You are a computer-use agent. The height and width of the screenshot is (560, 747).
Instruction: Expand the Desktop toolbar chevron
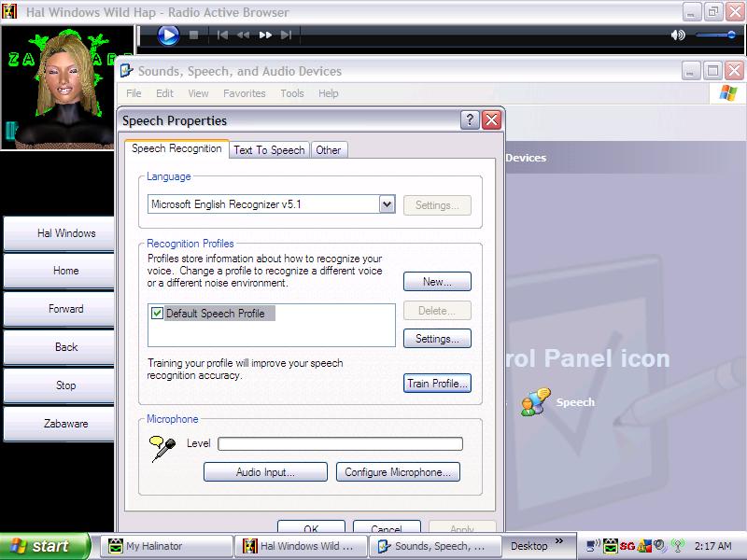[x=559, y=541]
